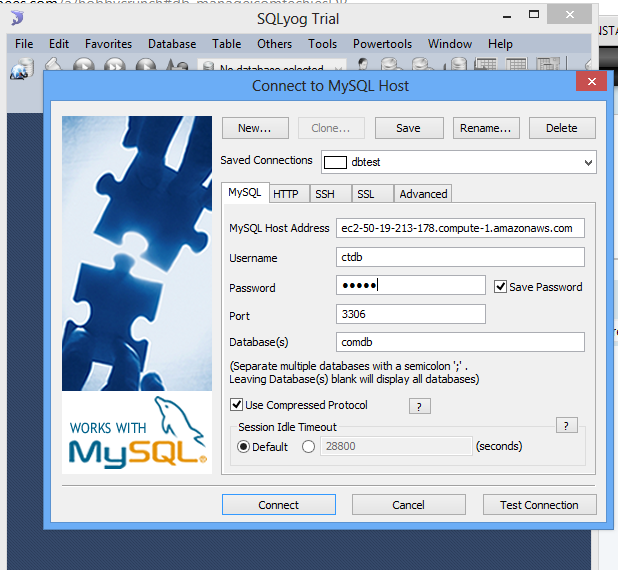Click the MySQL Host Address field

pyautogui.click(x=460, y=228)
